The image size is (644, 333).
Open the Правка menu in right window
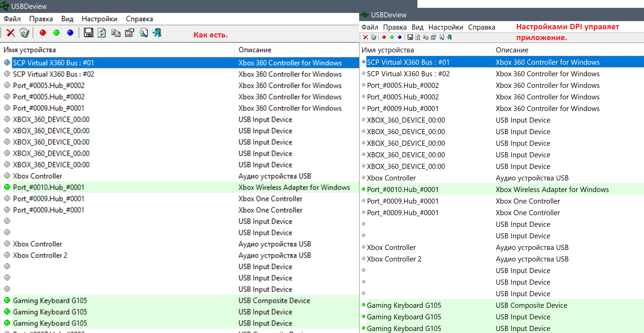pos(395,27)
